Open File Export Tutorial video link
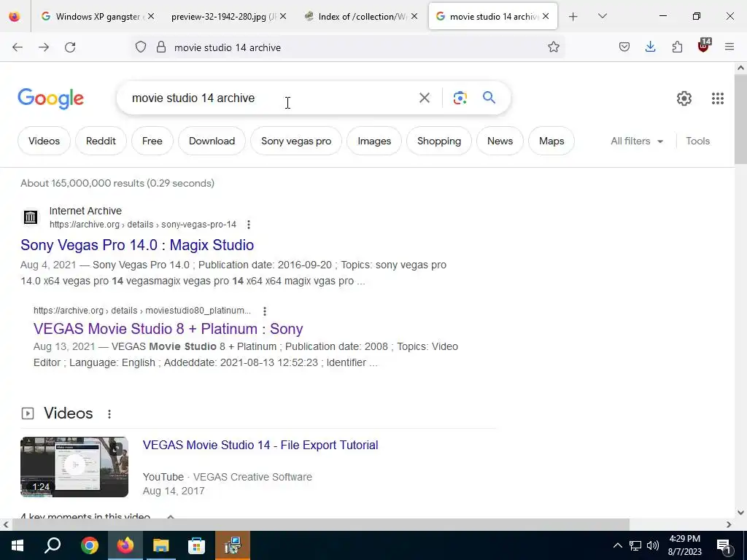Image resolution: width=747 pixels, height=560 pixels. 260,445
